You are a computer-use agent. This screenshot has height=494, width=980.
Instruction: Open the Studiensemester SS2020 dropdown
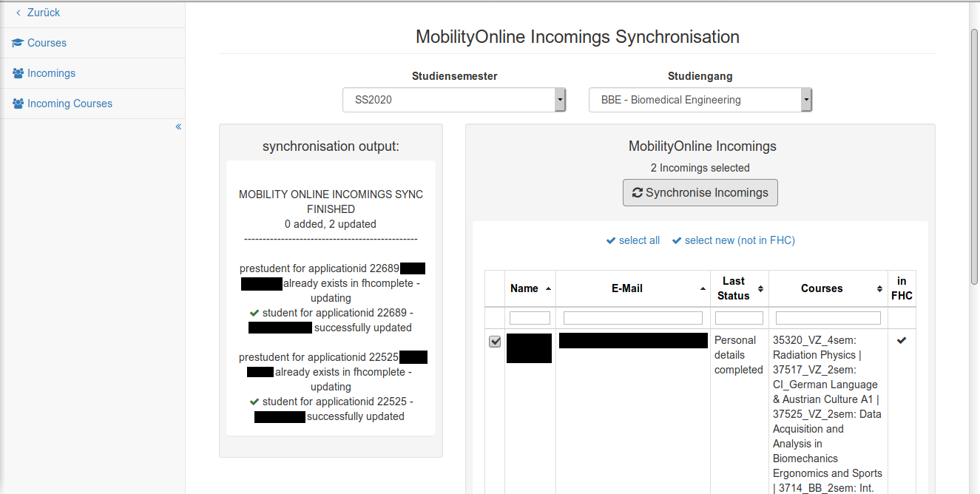tap(453, 100)
